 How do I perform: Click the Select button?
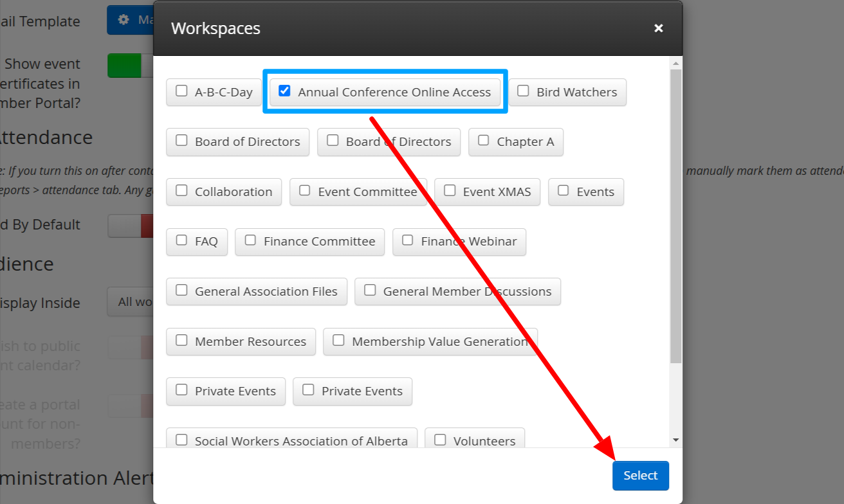641,476
